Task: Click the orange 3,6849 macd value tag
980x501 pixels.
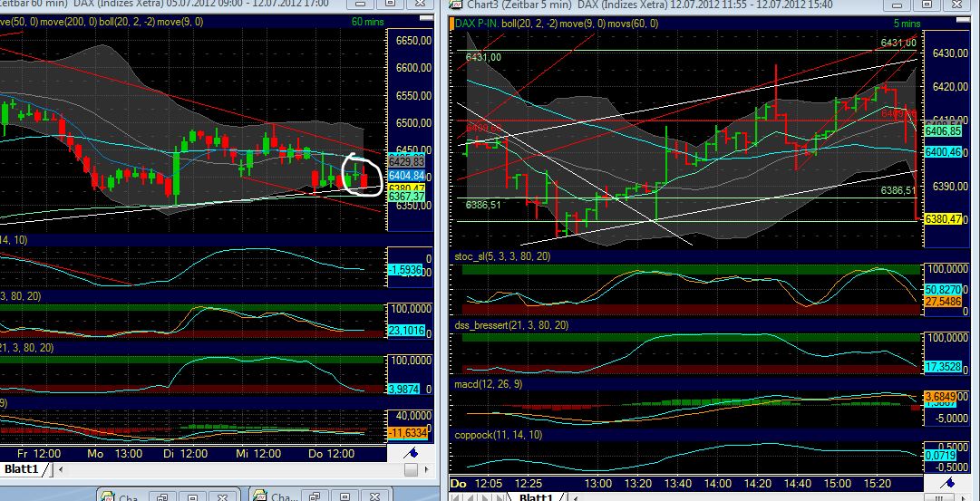Action: click(x=943, y=396)
